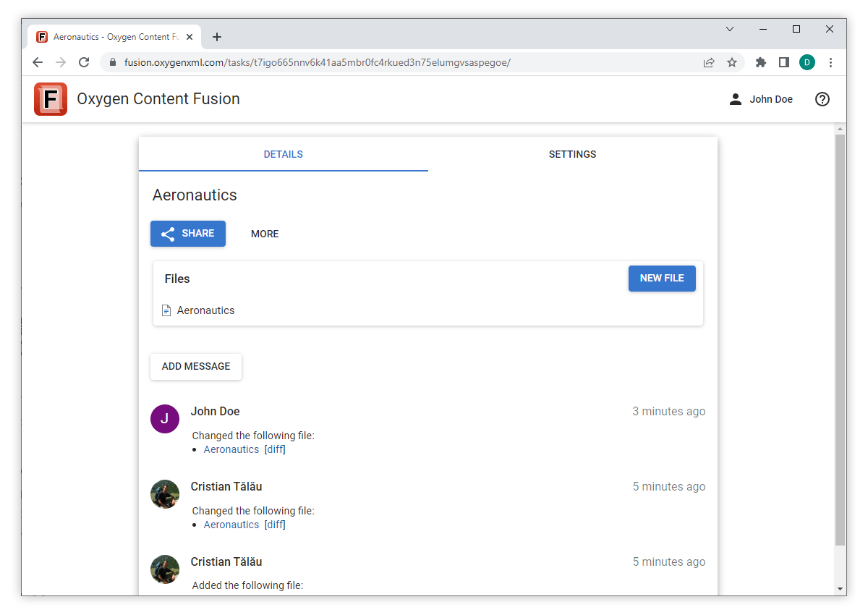Switch to the Settings tab
Screen dimensions: 868x615
(573, 154)
